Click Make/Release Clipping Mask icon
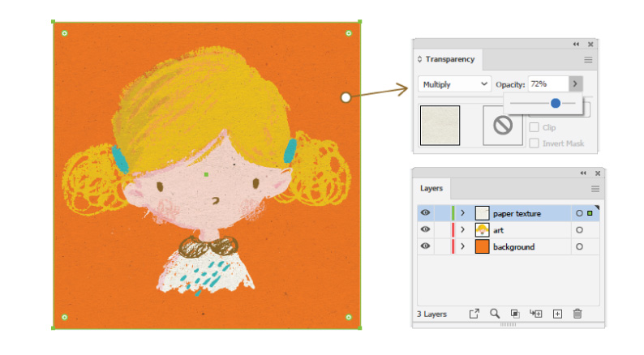The image size is (644, 355). [514, 314]
